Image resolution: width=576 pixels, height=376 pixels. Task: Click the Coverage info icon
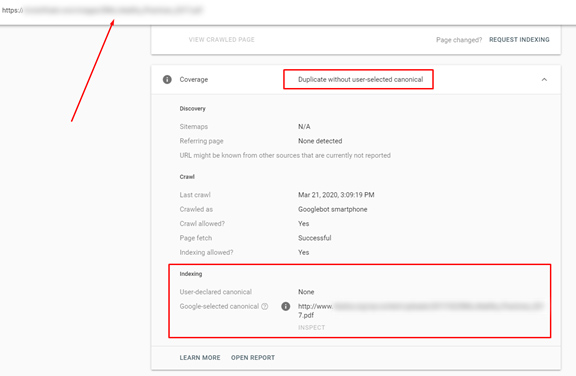point(167,79)
